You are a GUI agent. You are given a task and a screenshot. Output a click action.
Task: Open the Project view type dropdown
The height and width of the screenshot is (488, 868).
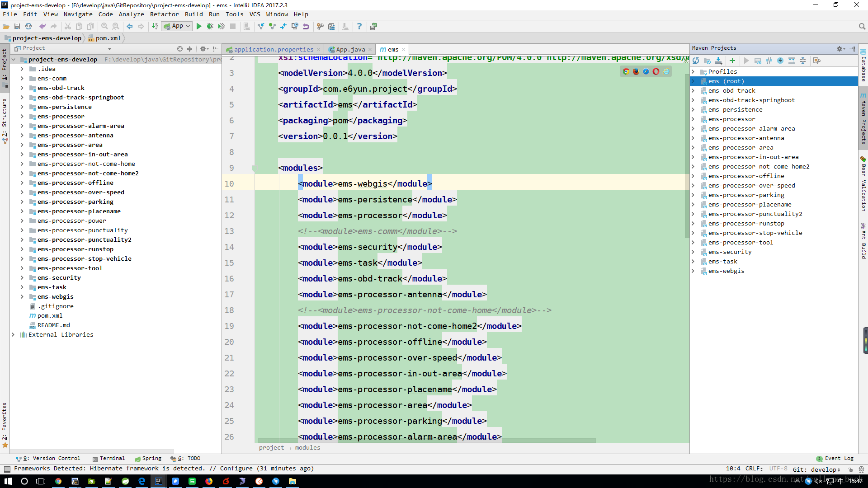coord(109,49)
